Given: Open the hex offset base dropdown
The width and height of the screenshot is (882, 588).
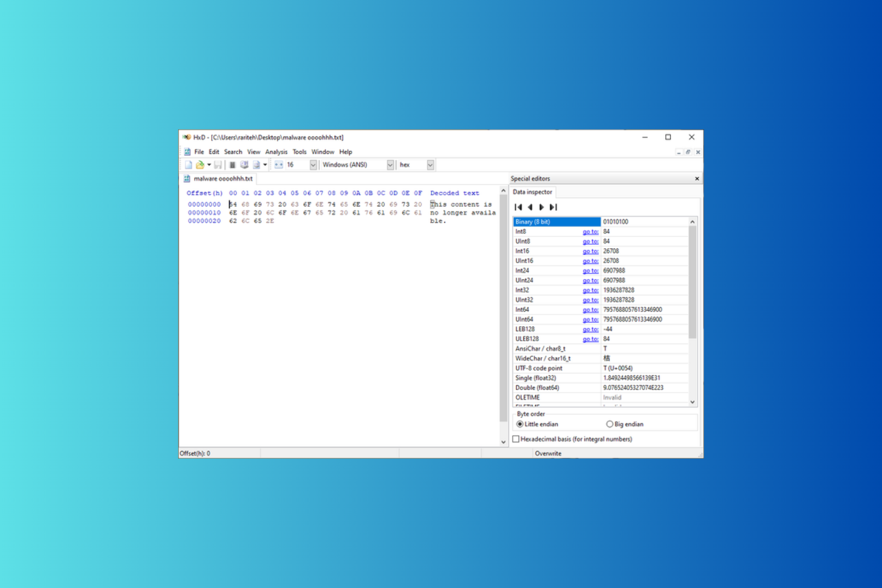Looking at the screenshot, I should 430,164.
